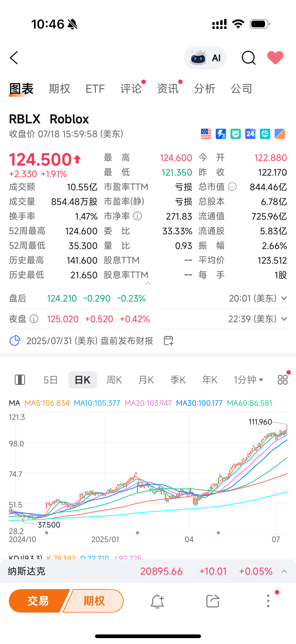Tap the 历史最高 141.600 value

coord(82,260)
